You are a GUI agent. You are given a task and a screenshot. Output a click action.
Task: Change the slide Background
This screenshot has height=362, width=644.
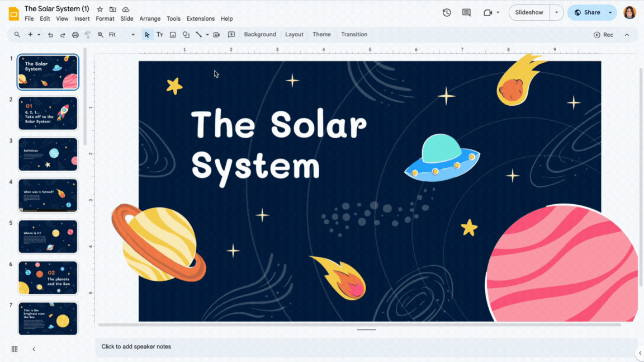pyautogui.click(x=260, y=35)
